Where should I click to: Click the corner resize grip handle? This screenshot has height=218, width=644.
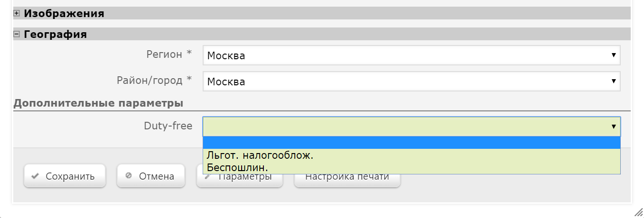[x=638, y=212]
